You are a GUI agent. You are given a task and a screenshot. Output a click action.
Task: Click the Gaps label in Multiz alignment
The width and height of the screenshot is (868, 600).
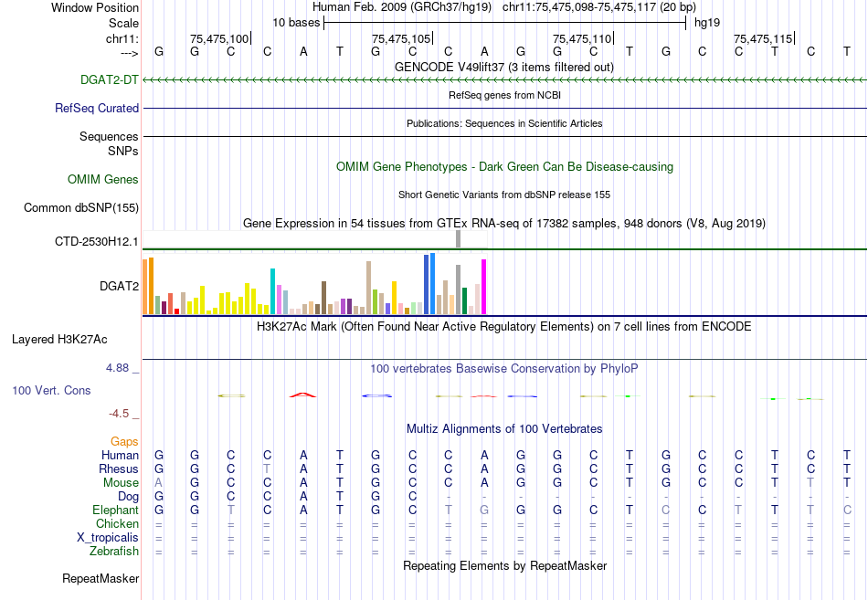[x=124, y=441]
